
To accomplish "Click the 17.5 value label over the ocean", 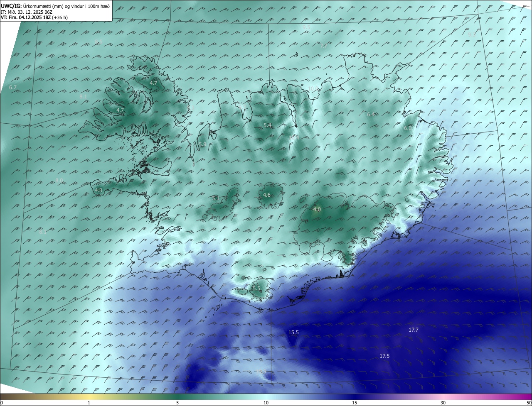I will point(384,356).
